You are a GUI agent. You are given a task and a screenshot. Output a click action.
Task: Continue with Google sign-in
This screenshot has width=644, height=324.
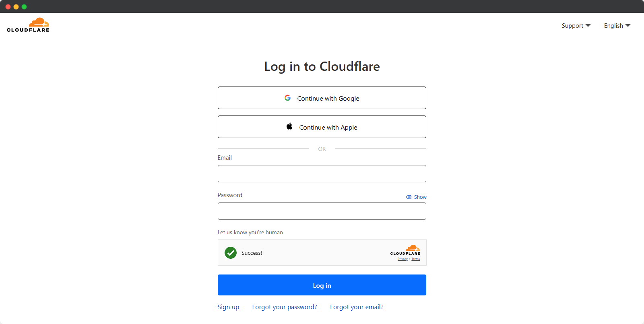tap(322, 98)
